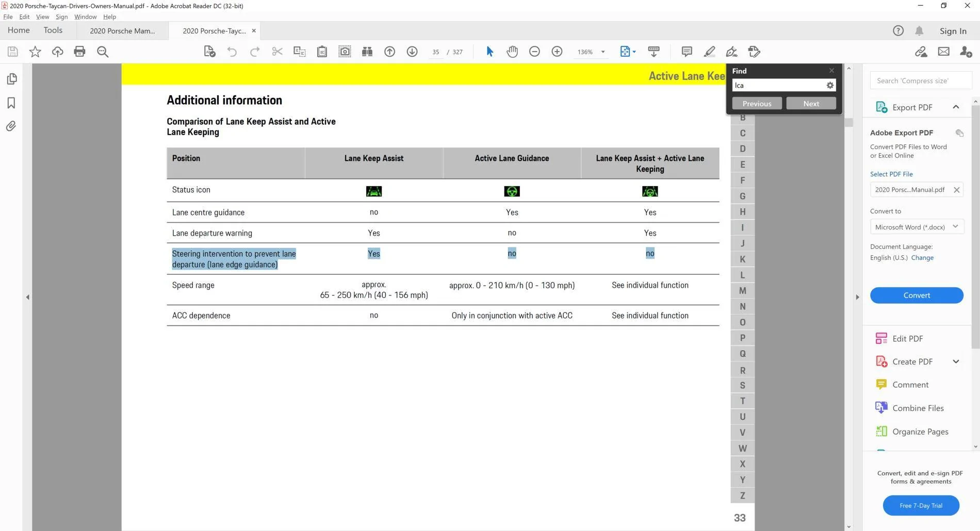The image size is (980, 531).
Task: Click Sign In
Action: [953, 31]
